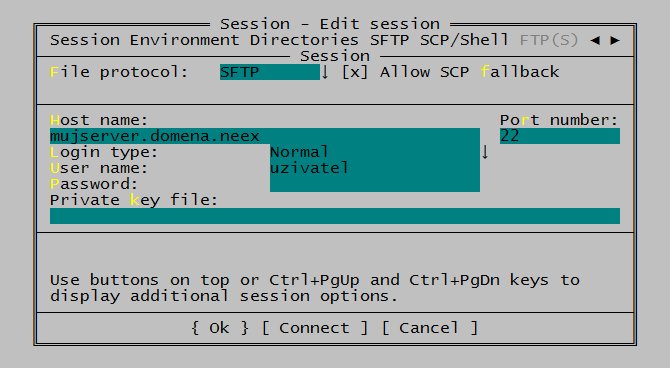Open the Directories tab

click(304, 40)
